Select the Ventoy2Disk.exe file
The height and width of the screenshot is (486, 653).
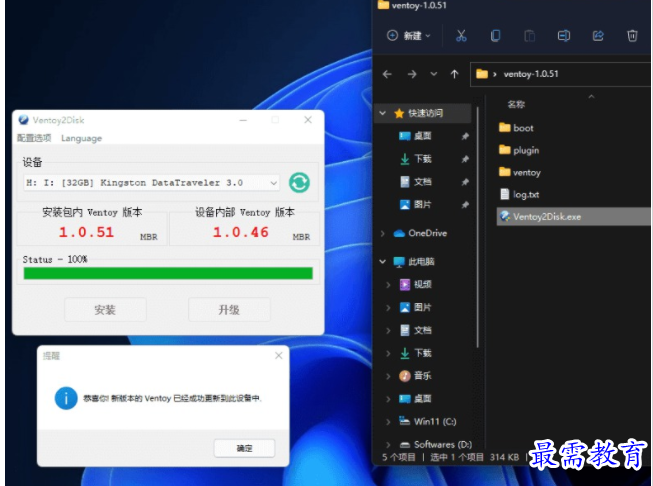coord(573,217)
